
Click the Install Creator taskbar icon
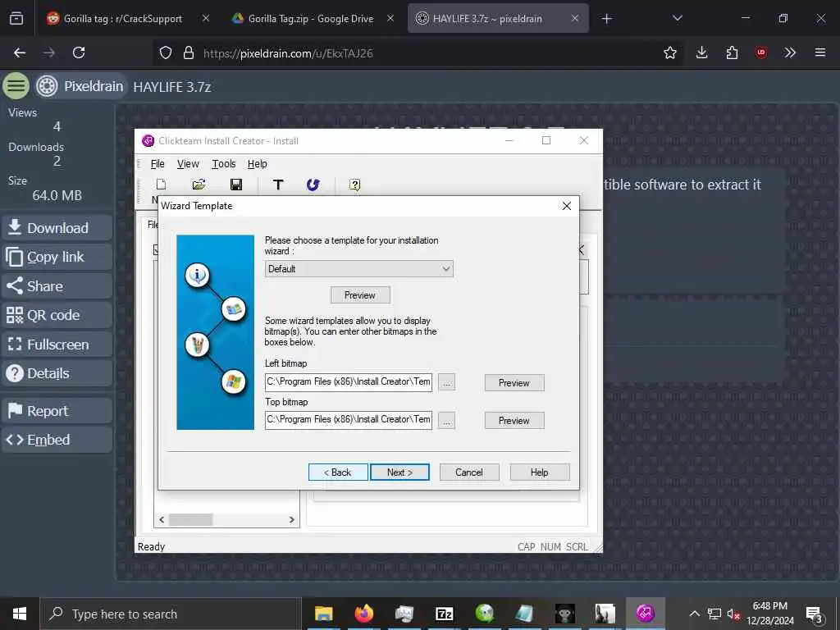pyautogui.click(x=645, y=614)
